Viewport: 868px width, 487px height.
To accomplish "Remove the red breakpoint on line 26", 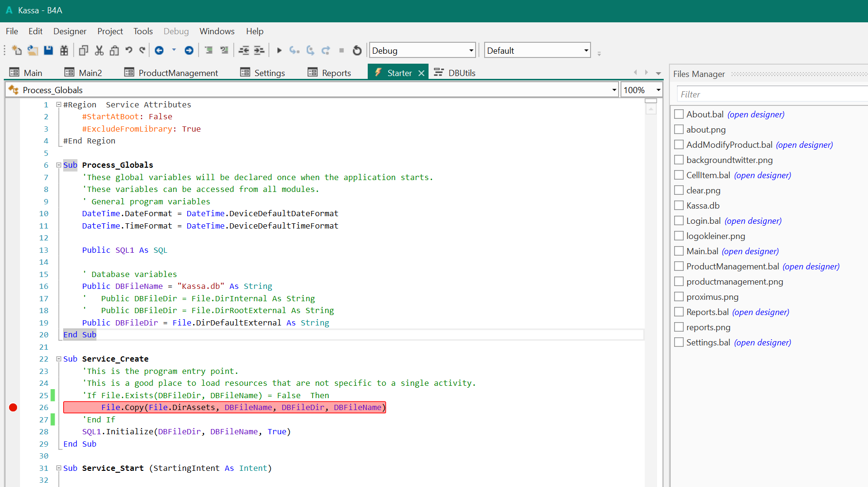I will point(13,407).
